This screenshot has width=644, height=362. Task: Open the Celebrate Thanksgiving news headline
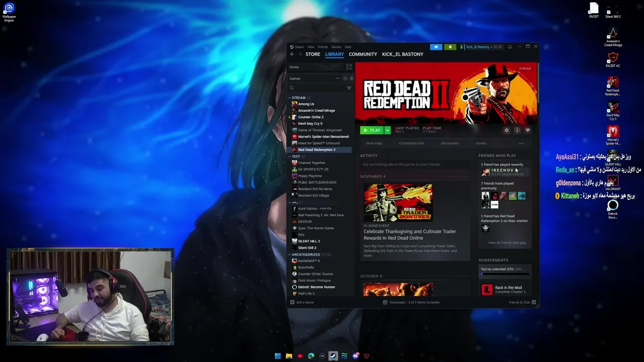tap(410, 235)
